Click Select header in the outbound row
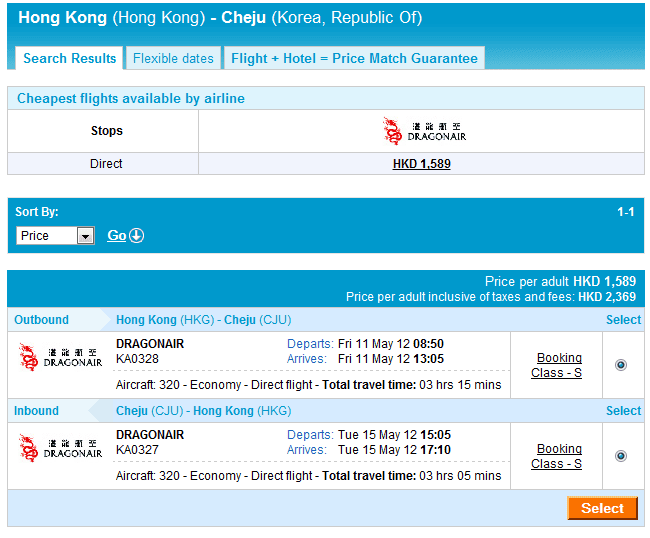Screen dimensions: 650x538 point(623,320)
